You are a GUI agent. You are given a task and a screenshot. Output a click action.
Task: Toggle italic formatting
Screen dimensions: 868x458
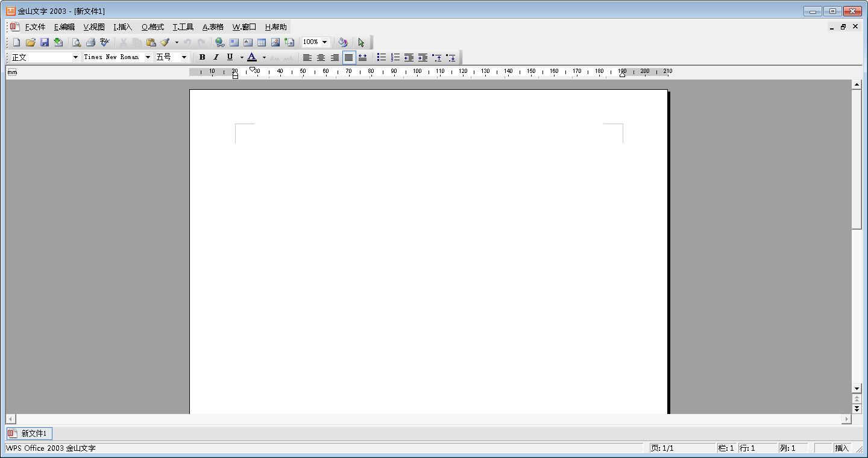coord(216,57)
